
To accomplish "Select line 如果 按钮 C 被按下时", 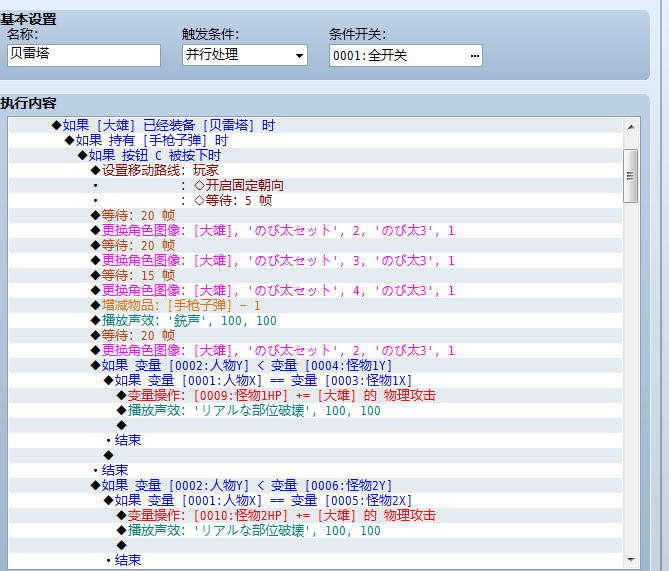I will click(315, 155).
